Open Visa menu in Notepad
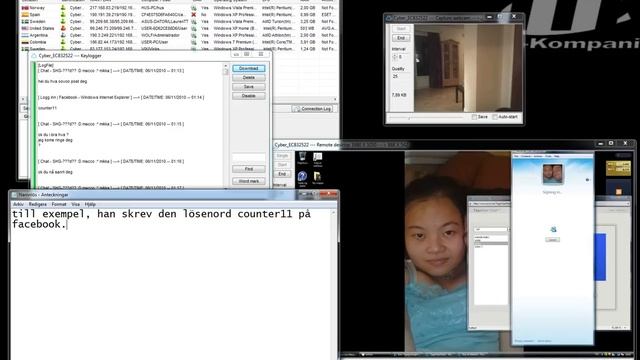 76,204
